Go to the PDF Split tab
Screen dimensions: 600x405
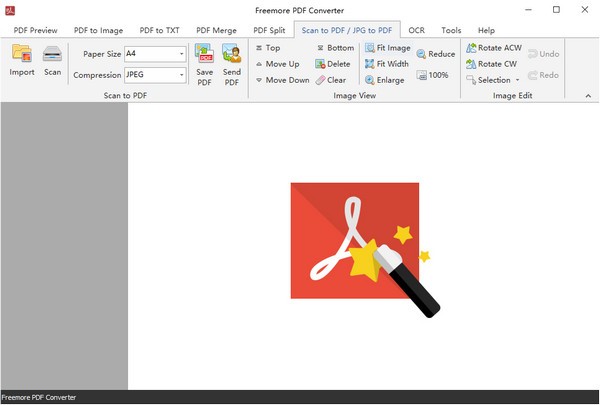(269, 30)
